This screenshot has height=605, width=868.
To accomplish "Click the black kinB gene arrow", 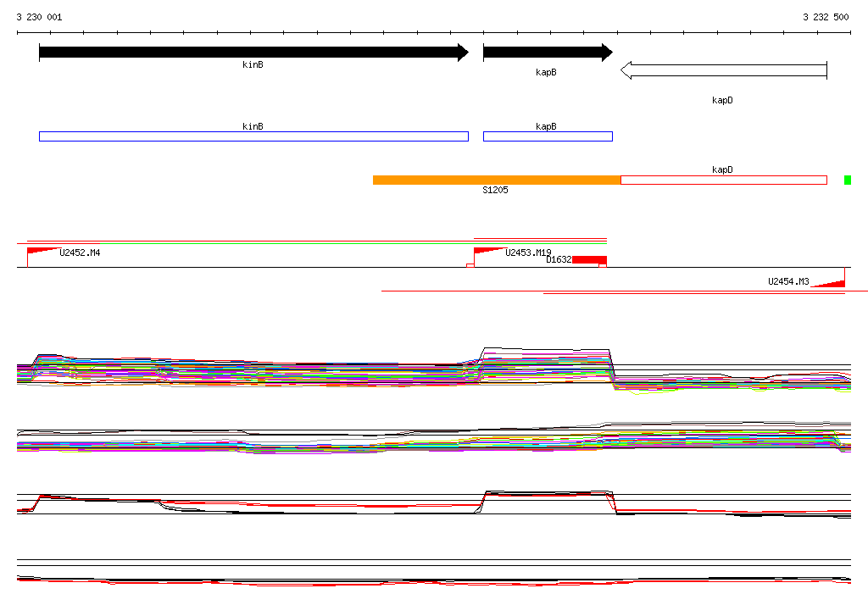I will point(254,53).
